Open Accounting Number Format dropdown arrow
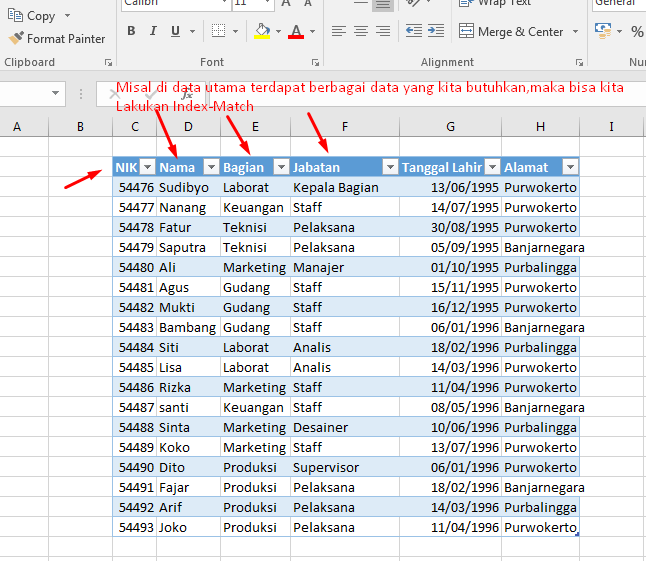The width and height of the screenshot is (646, 561). (619, 31)
